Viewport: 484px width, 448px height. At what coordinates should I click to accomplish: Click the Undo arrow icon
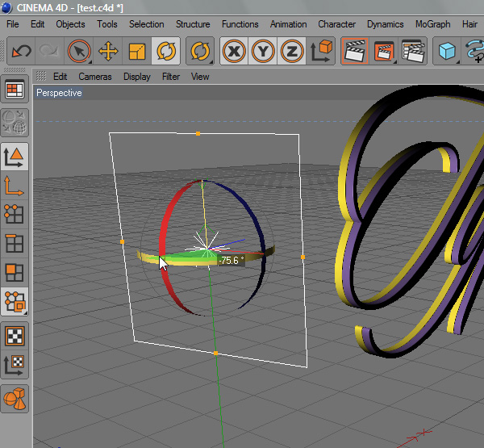tap(21, 52)
